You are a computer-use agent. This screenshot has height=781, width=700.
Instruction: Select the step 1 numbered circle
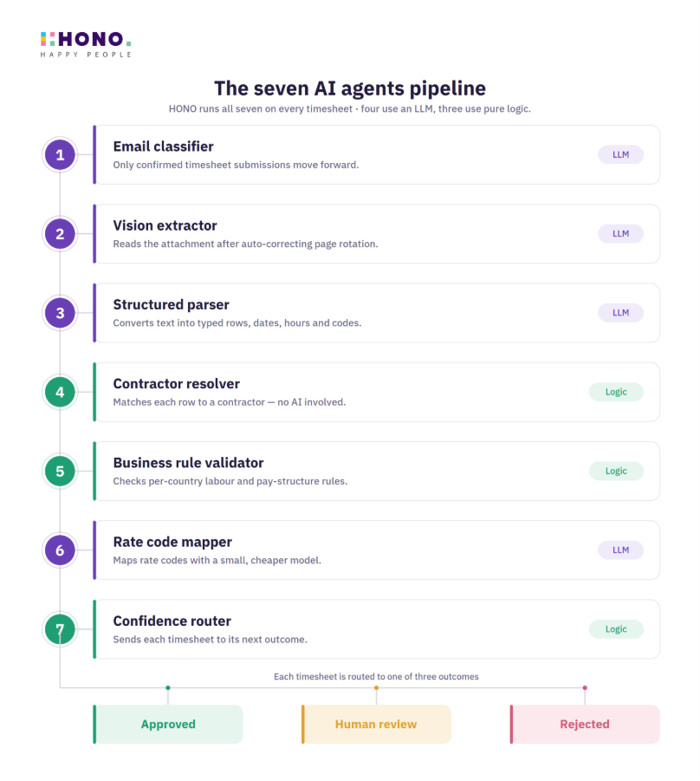click(x=60, y=155)
